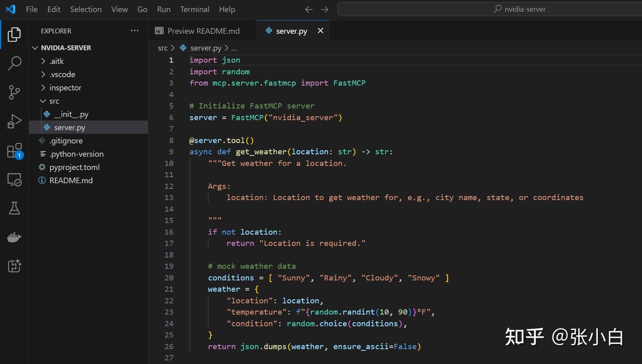The image size is (642, 364).
Task: Open the Extensions view with badge
Action: [14, 151]
